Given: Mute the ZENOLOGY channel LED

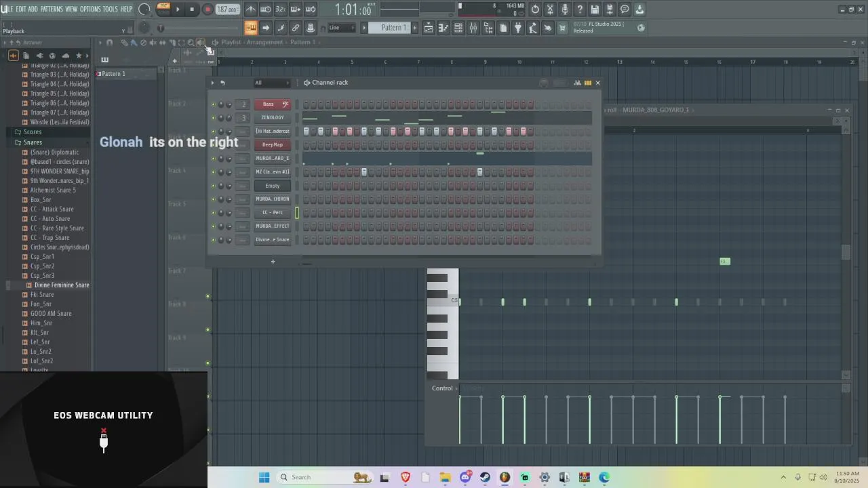Looking at the screenshot, I should point(213,118).
